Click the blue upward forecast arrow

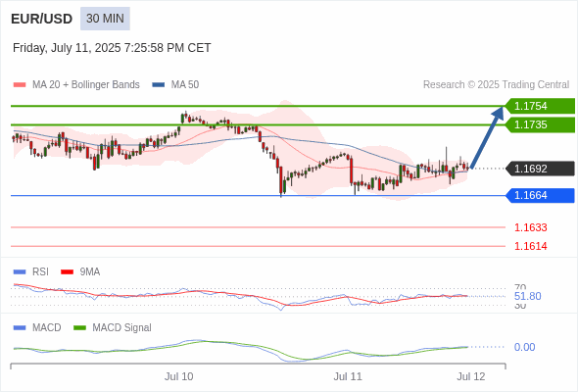tap(487, 137)
